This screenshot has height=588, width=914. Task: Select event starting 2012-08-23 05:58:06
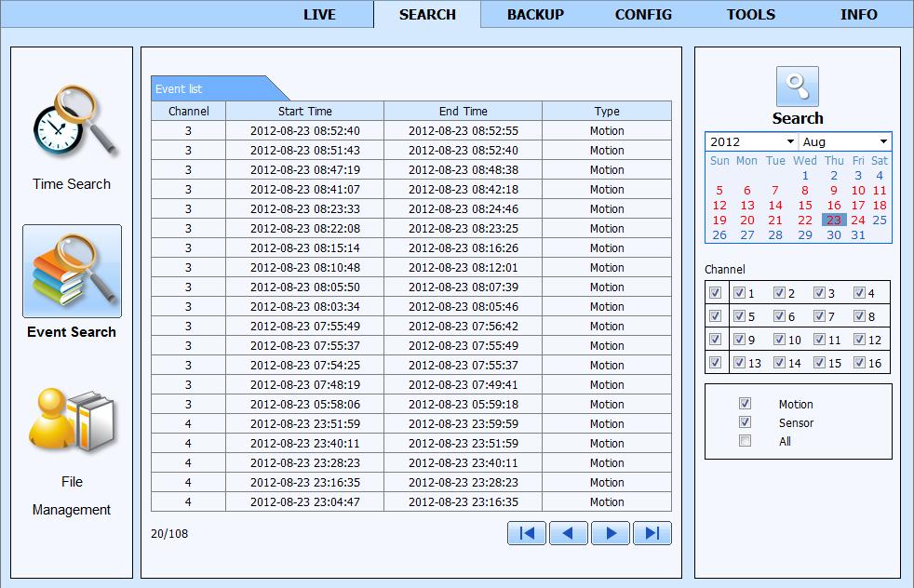(411, 404)
